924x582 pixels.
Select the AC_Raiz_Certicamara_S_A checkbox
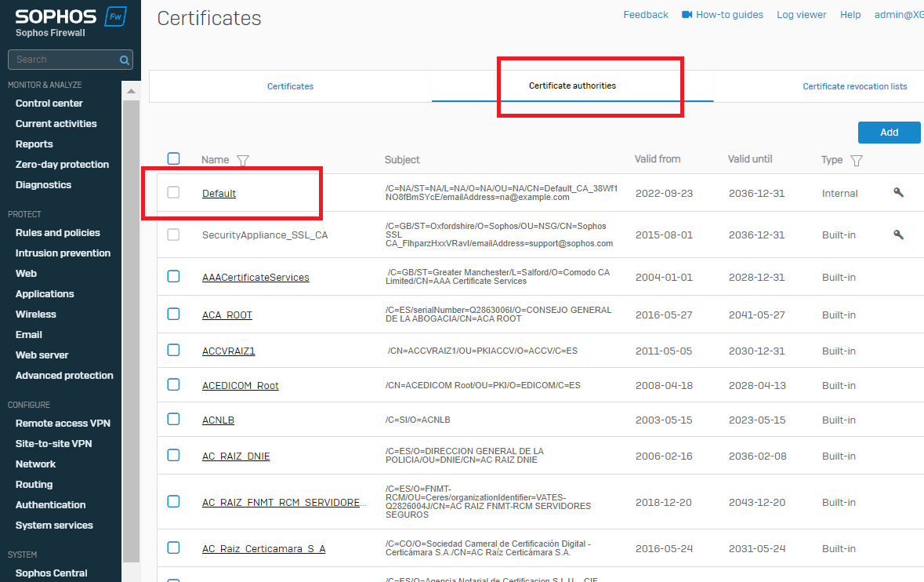173,547
